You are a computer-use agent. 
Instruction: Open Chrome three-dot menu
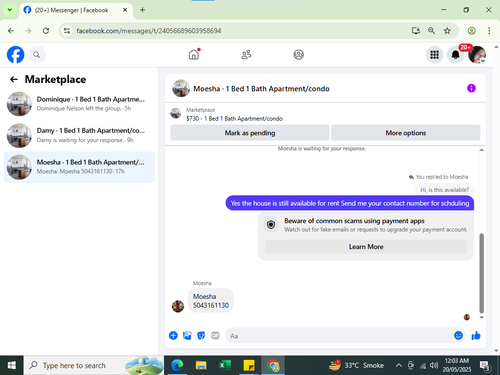pos(489,31)
